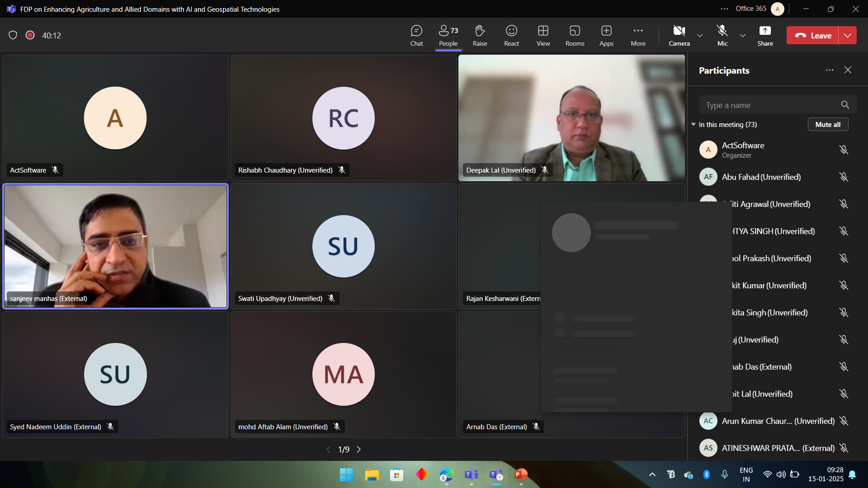Select Rishabh Chaudhary's video tile
Viewport: 868px width, 488px height.
pyautogui.click(x=344, y=118)
